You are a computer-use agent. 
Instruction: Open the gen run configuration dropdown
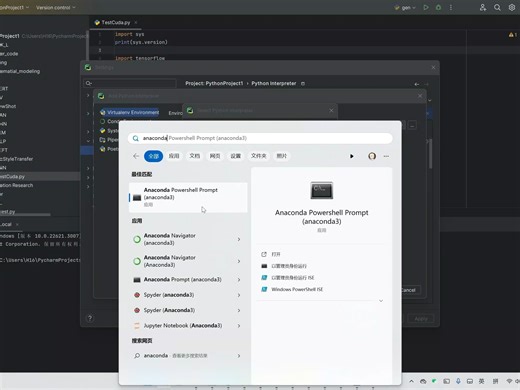click(405, 7)
